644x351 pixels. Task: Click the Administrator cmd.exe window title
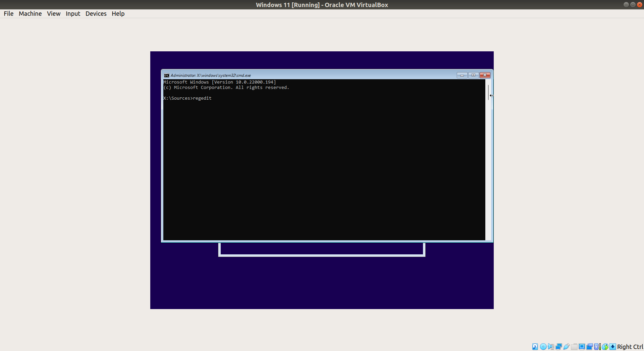(x=211, y=76)
